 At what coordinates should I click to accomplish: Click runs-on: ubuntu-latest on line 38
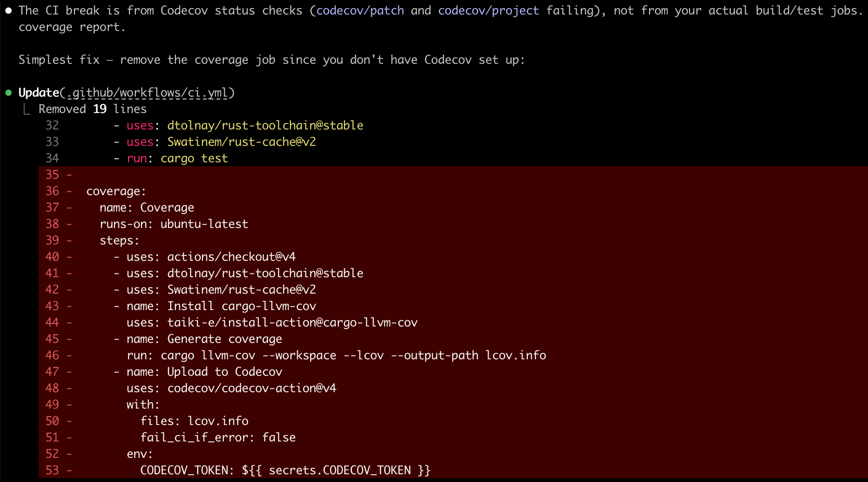click(x=174, y=224)
